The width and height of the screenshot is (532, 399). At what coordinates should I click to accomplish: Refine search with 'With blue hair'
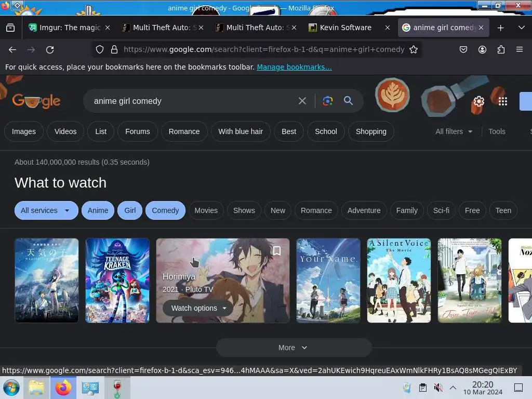(x=241, y=131)
